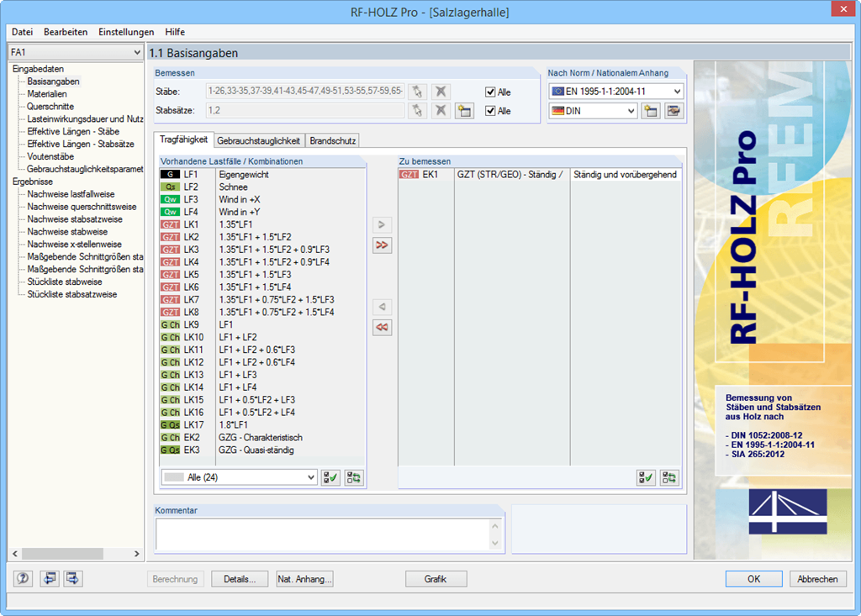The height and width of the screenshot is (616, 861).
Task: Open the Datei menu
Action: [x=22, y=32]
